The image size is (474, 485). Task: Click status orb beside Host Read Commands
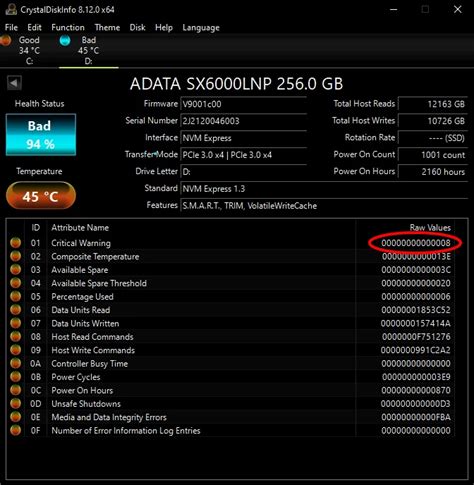[x=15, y=336]
